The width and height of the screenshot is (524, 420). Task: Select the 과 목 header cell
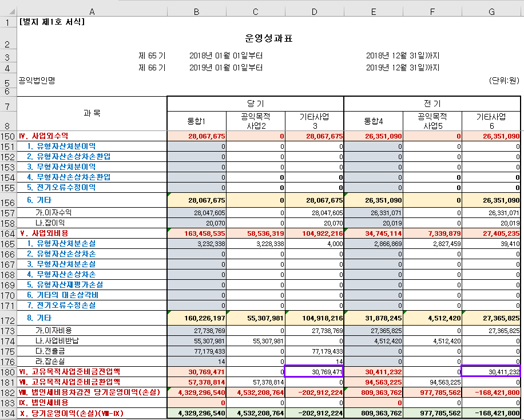coord(92,114)
